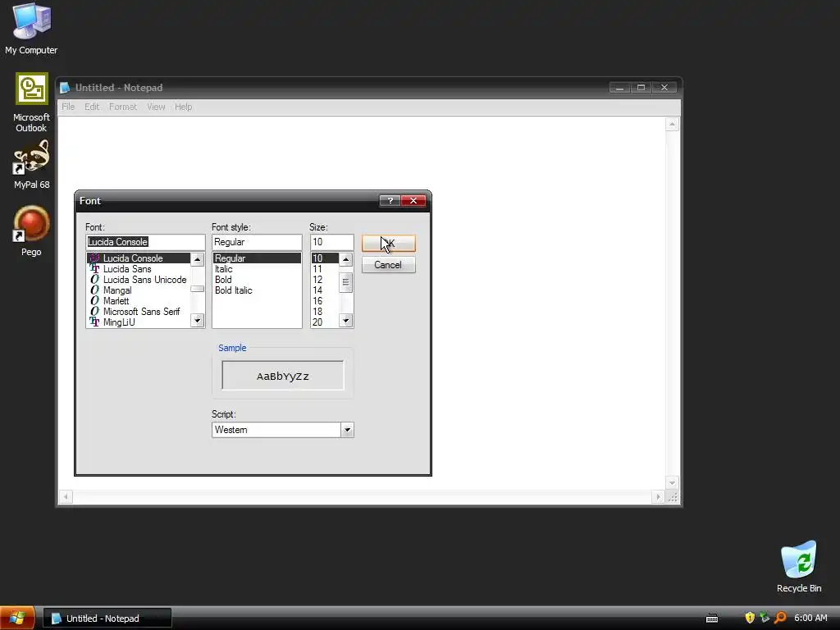The height and width of the screenshot is (630, 840).
Task: Click the font list scrollbar thumb
Action: (197, 289)
